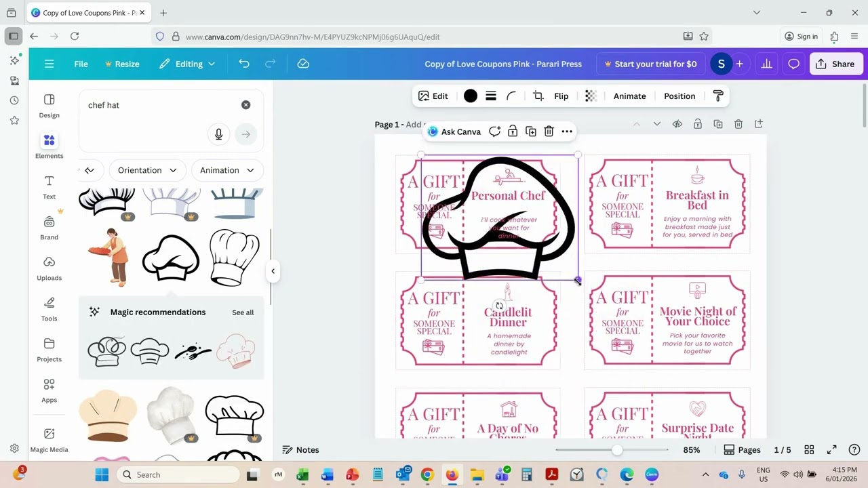Hide Page 1 with eye icon

pos(677,124)
